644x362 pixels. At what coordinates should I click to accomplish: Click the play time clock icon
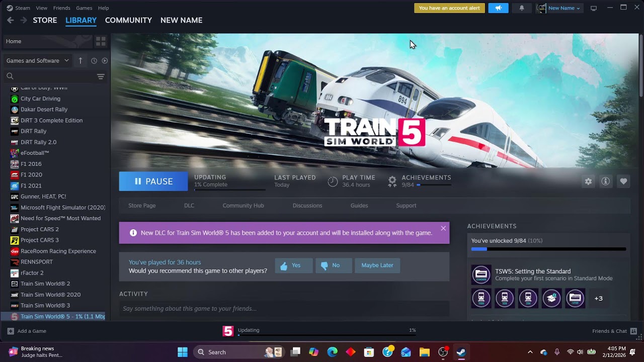333,182
